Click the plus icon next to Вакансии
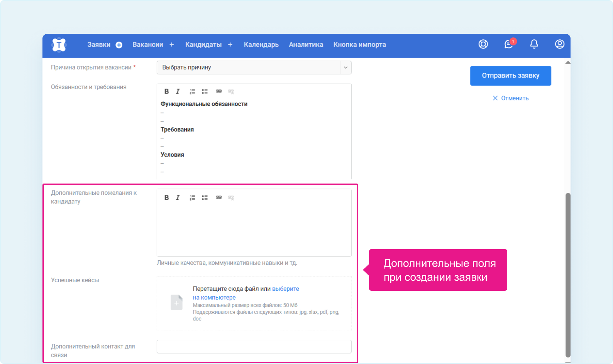Screen dimensions: 613x364 click(172, 45)
